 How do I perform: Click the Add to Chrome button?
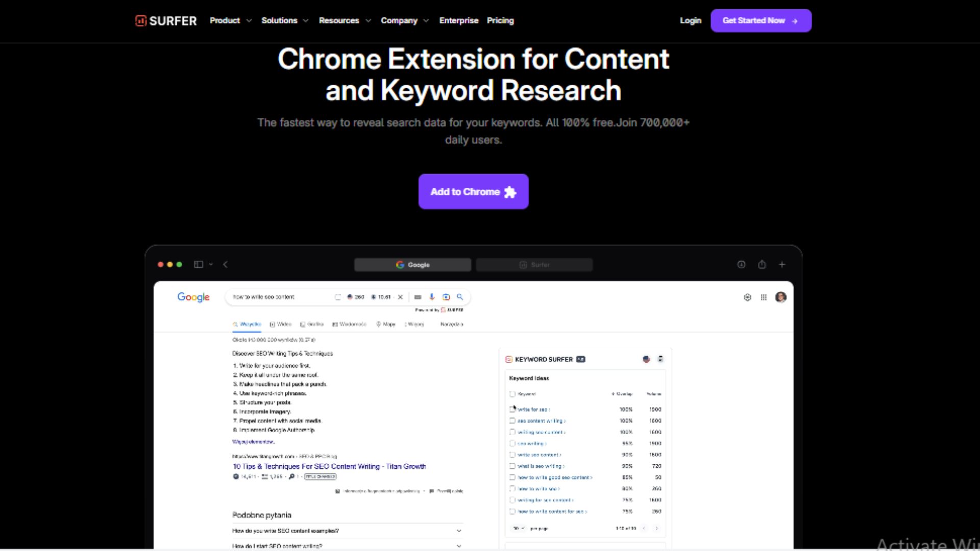click(x=473, y=191)
